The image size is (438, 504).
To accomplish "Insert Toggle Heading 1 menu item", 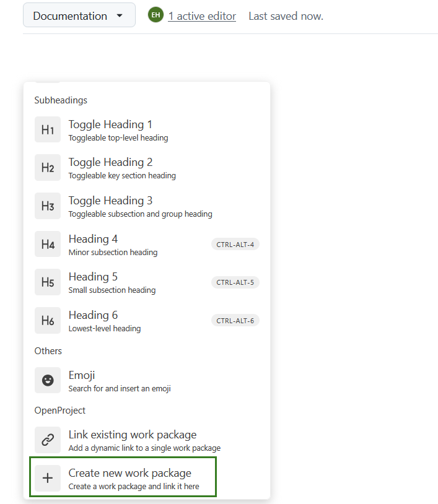I will click(147, 129).
